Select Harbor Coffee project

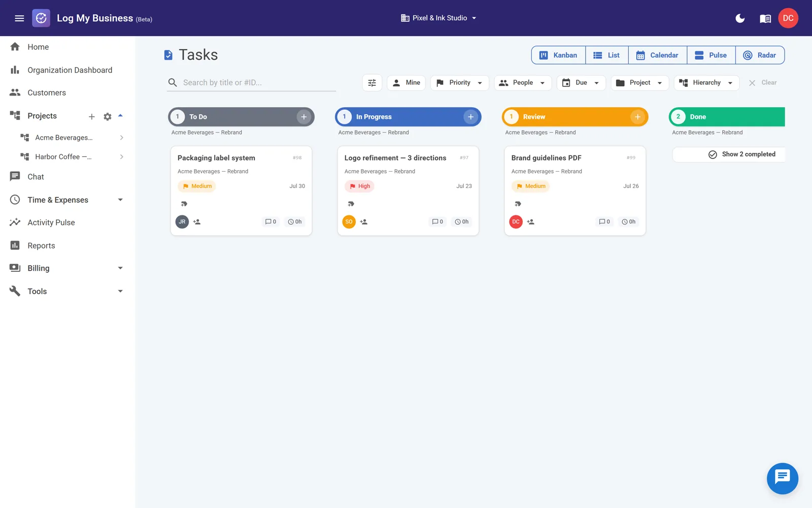click(x=63, y=157)
